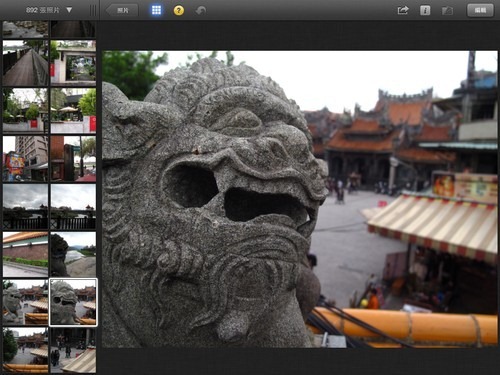
Task: Tap the 編輯 edit button
Action: click(x=480, y=10)
